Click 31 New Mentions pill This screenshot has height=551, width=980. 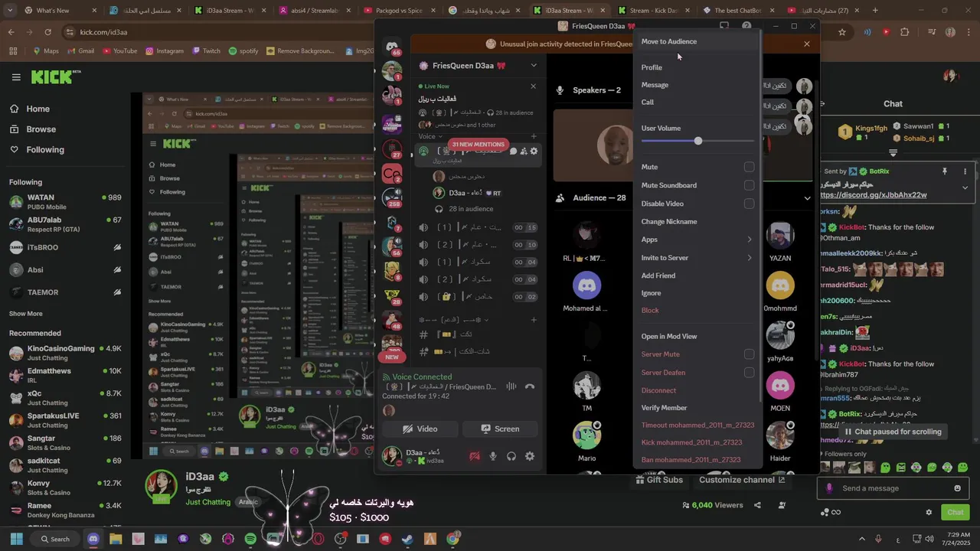point(478,145)
